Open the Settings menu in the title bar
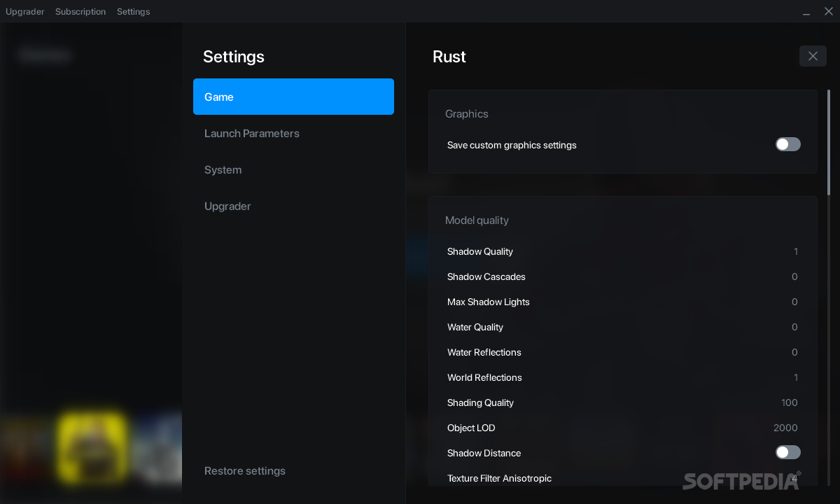 click(x=133, y=11)
